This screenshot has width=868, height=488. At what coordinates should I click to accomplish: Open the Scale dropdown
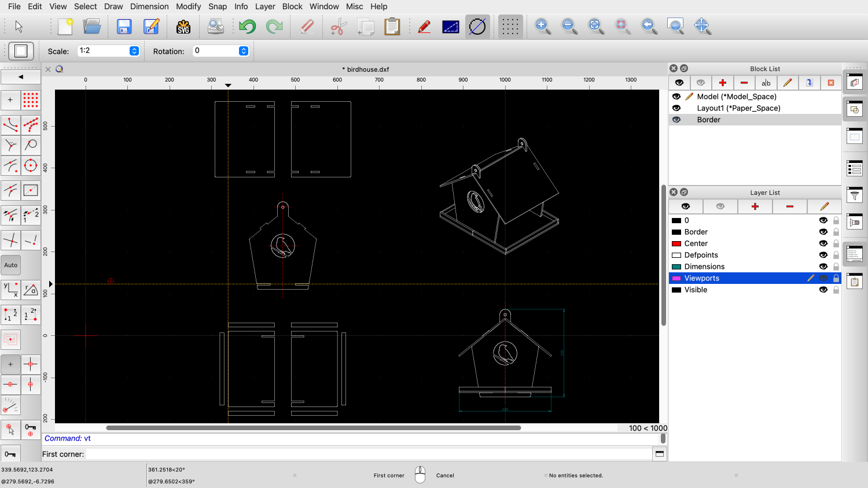[x=134, y=51]
